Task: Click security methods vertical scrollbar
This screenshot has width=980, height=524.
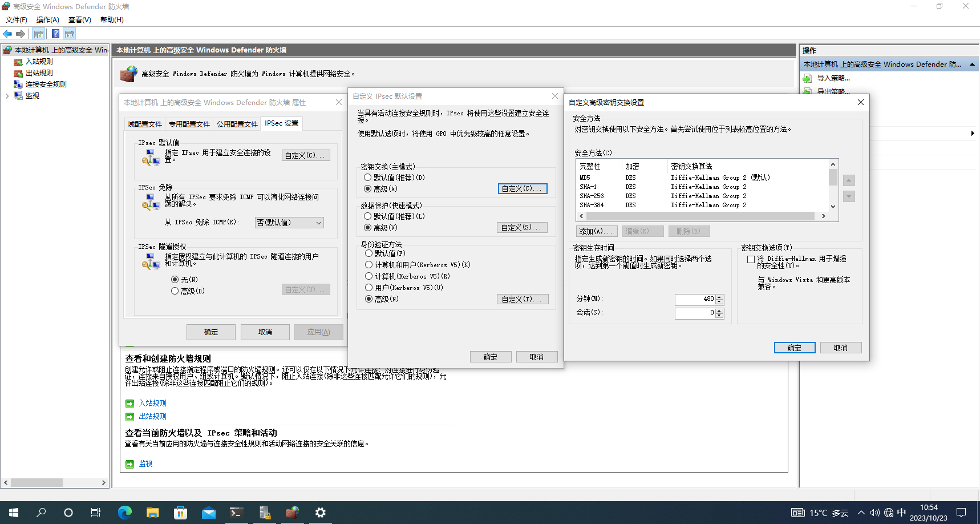Action: (833, 186)
